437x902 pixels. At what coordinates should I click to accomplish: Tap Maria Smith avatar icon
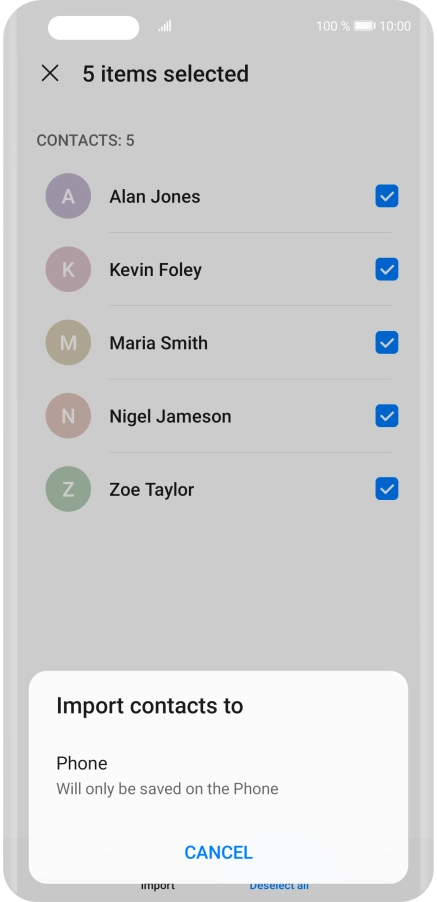click(68, 343)
